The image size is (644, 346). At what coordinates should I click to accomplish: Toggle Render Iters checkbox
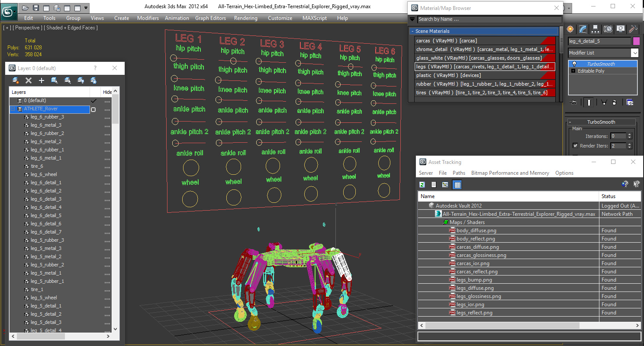(575, 146)
